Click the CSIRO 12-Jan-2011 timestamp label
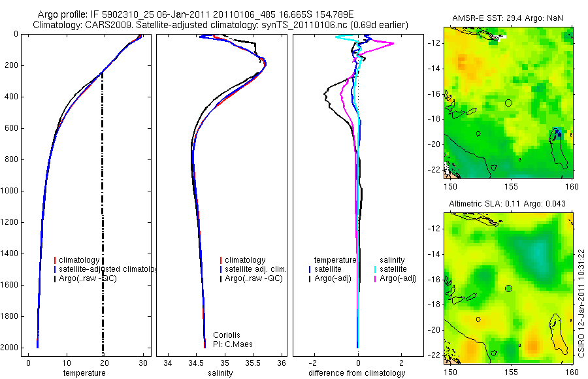Screen dimensions: 588x379 581,303
